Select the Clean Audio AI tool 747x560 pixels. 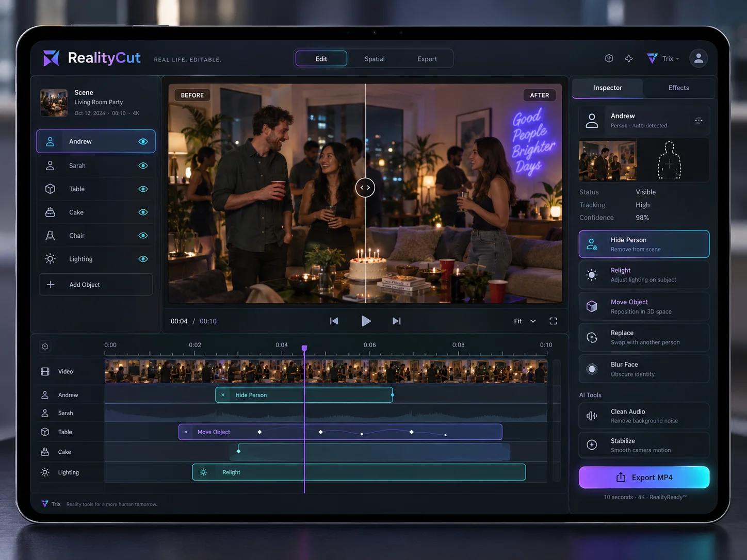point(644,416)
